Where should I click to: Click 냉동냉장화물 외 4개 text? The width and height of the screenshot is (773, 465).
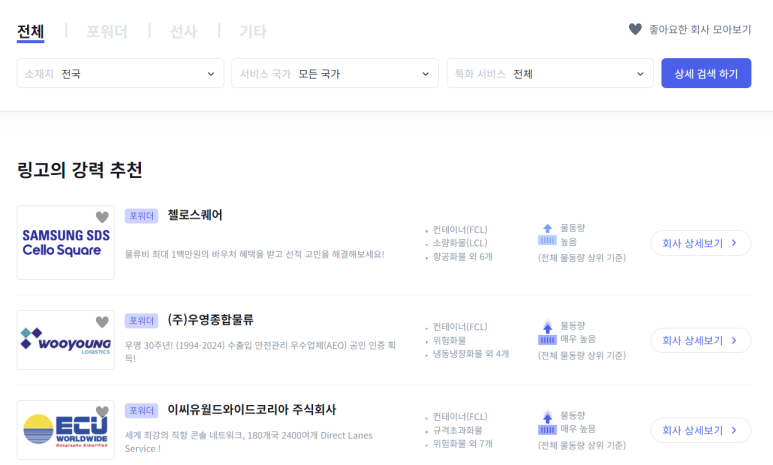click(471, 354)
